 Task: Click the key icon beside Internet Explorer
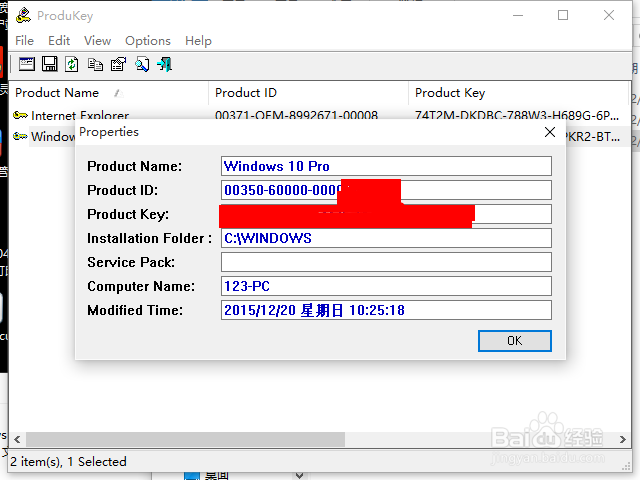pos(20,116)
